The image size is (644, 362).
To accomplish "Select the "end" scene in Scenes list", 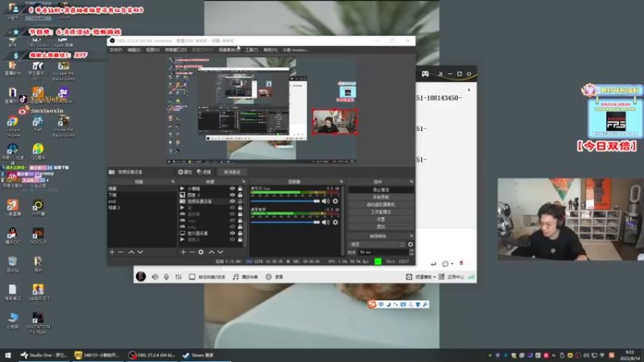I will [142, 202].
